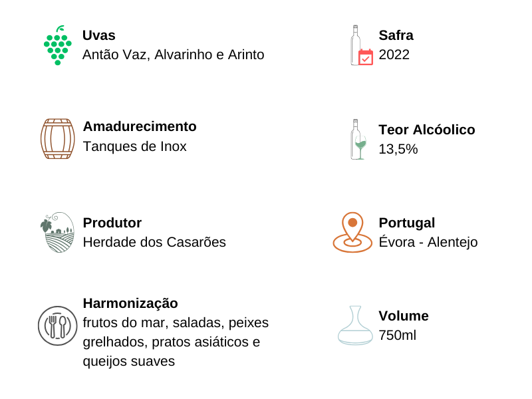Viewport: 532px width, 399px height.
Task: Click the fork and spoon plate icon
Action: (57, 326)
